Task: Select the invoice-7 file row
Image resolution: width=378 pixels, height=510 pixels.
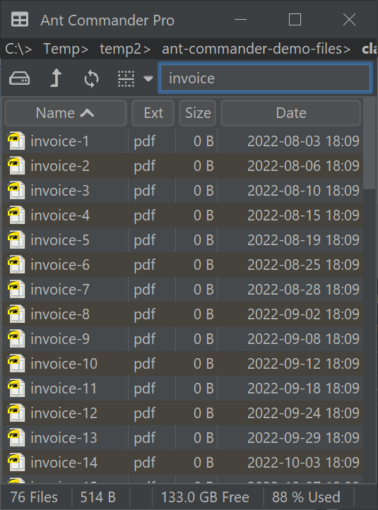Action: coord(183,289)
